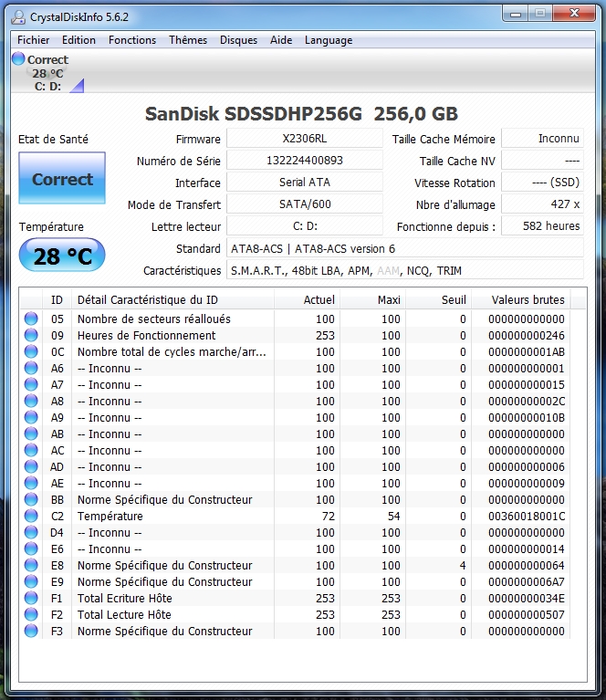Open the Aide menu
The image size is (606, 700).
point(281,40)
